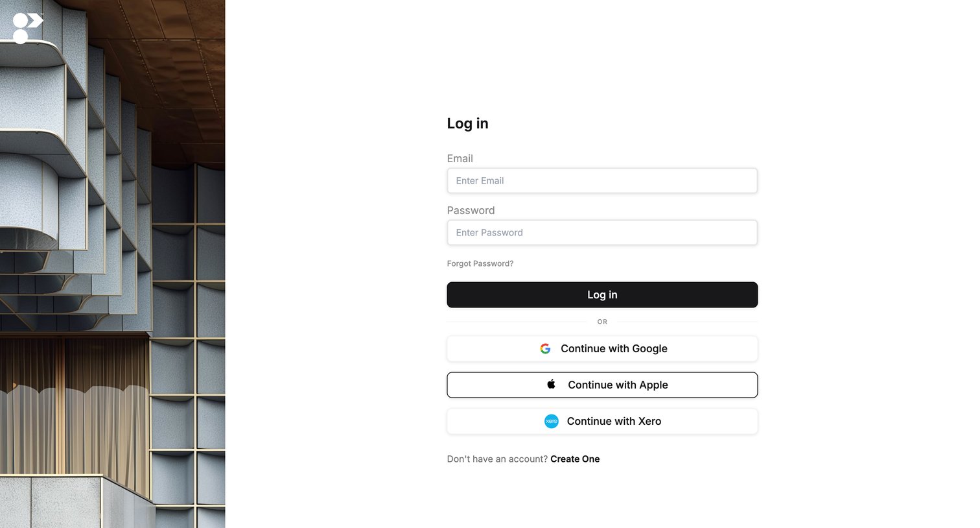This screenshot has height=528, width=980.
Task: Choose Continue with Xero sign-in
Action: pyautogui.click(x=602, y=422)
